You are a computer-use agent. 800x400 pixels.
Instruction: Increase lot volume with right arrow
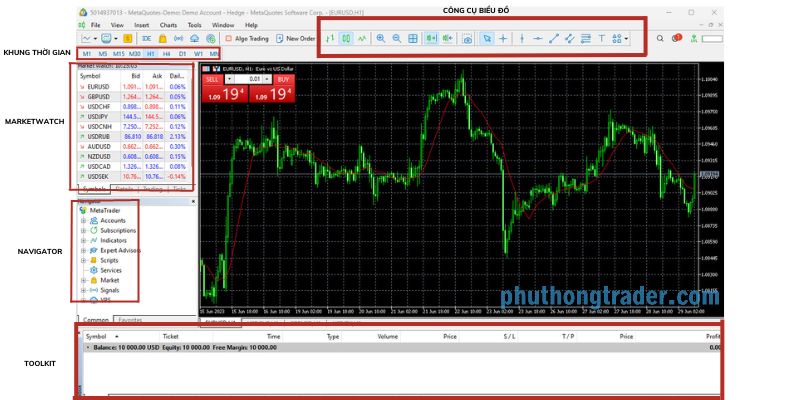[x=267, y=79]
